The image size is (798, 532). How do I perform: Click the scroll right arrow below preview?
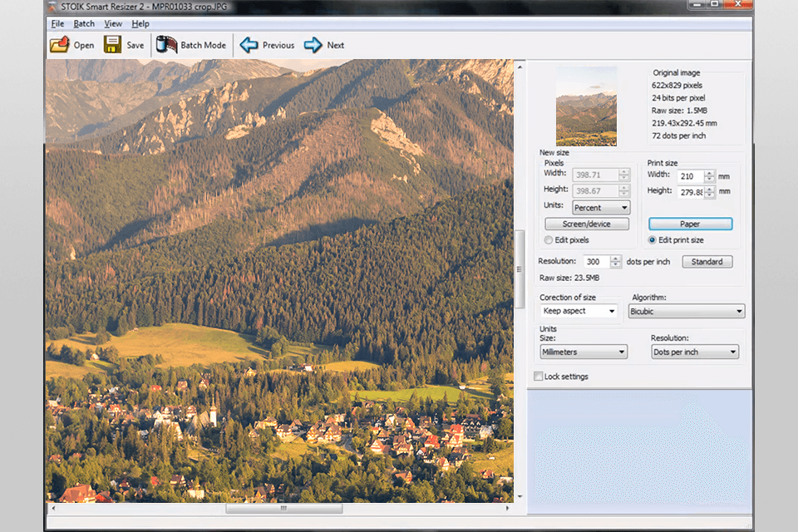click(507, 508)
